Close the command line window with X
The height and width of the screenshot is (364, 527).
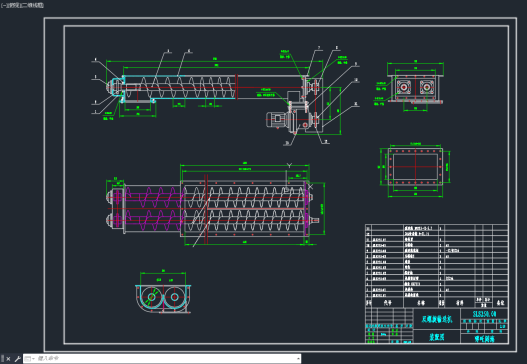pos(8,359)
